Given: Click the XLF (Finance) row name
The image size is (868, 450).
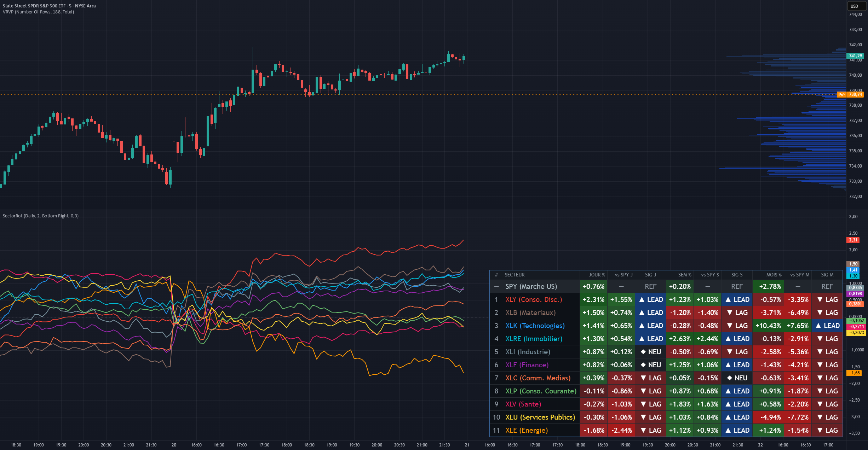Looking at the screenshot, I should point(527,365).
